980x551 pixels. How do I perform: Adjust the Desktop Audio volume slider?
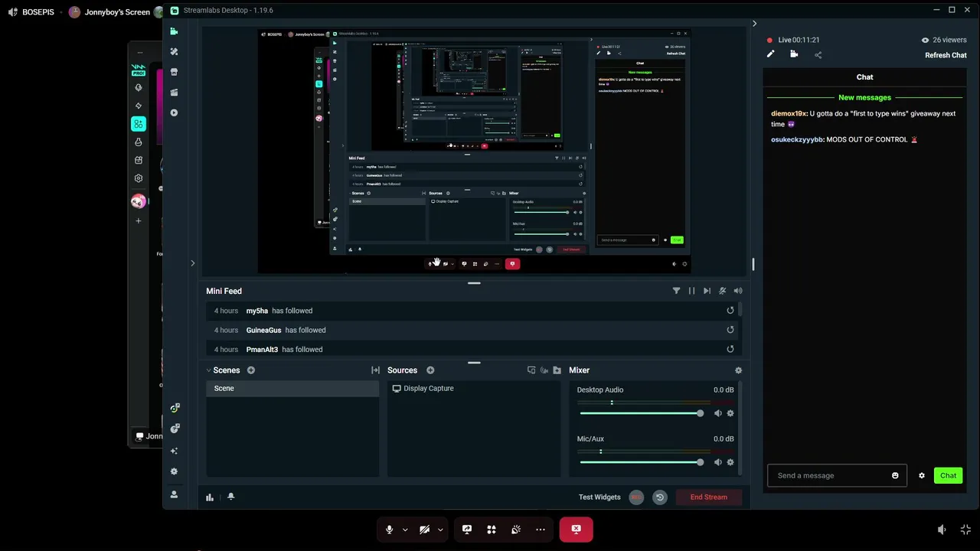(x=642, y=413)
